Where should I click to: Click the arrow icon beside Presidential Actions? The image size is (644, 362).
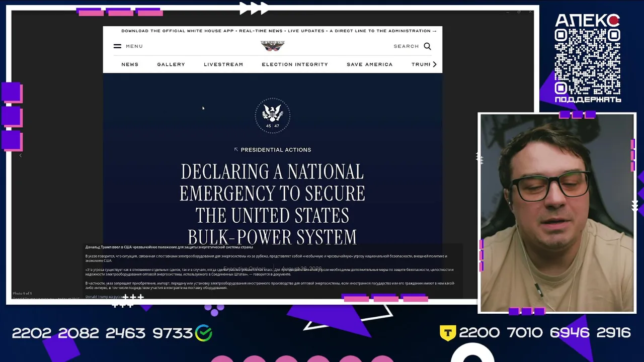click(236, 149)
